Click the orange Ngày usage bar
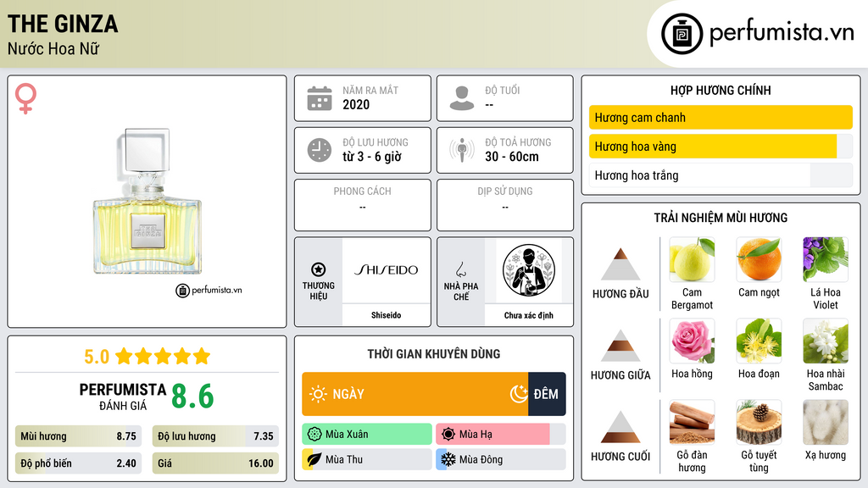 (x=415, y=394)
